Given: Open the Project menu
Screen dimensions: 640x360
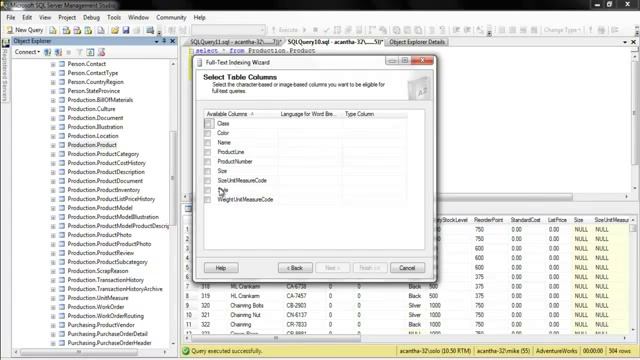Looking at the screenshot, I should (x=67, y=18).
